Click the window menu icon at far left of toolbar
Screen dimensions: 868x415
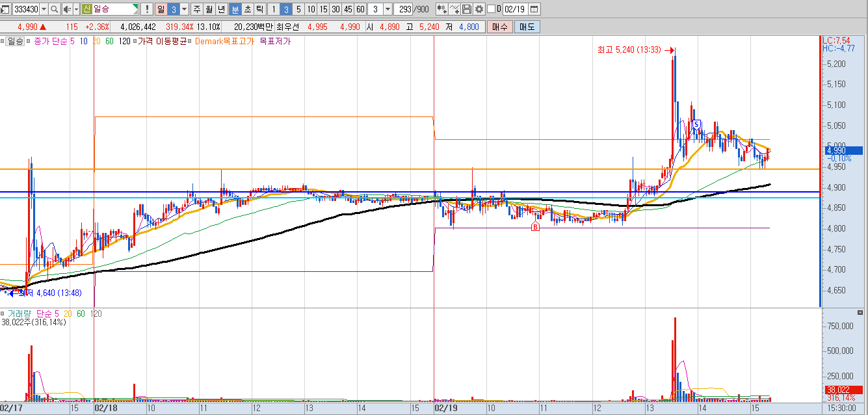pos(5,9)
